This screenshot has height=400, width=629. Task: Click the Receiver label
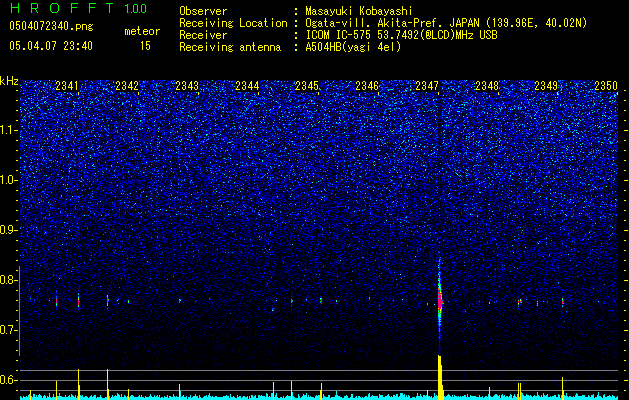203,35
